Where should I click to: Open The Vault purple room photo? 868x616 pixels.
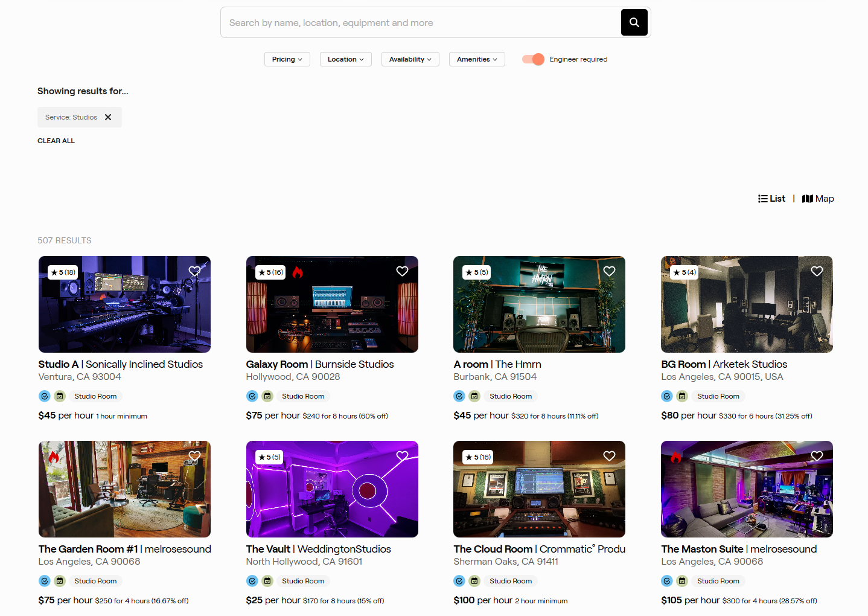pos(332,489)
